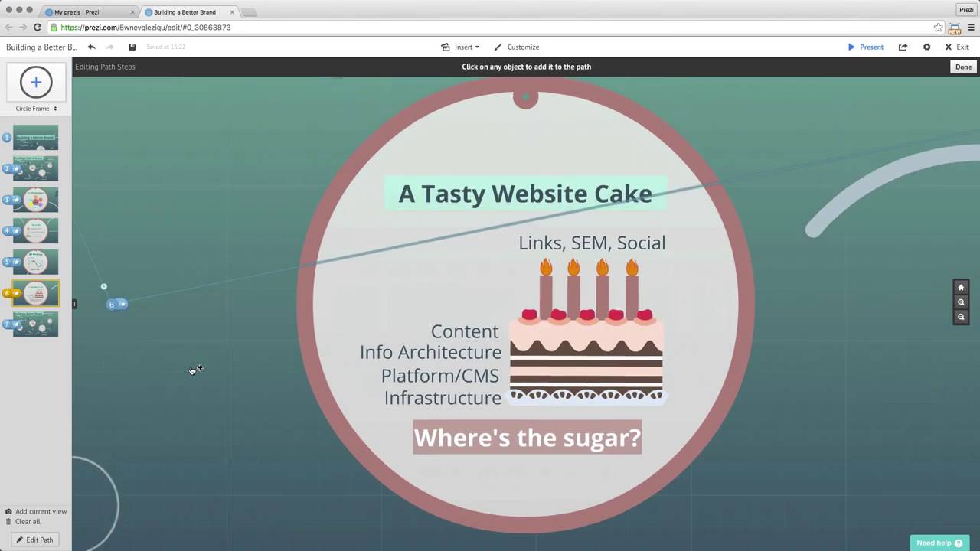Select 'Platform/CMS' text
This screenshot has width=980, height=551.
[440, 376]
